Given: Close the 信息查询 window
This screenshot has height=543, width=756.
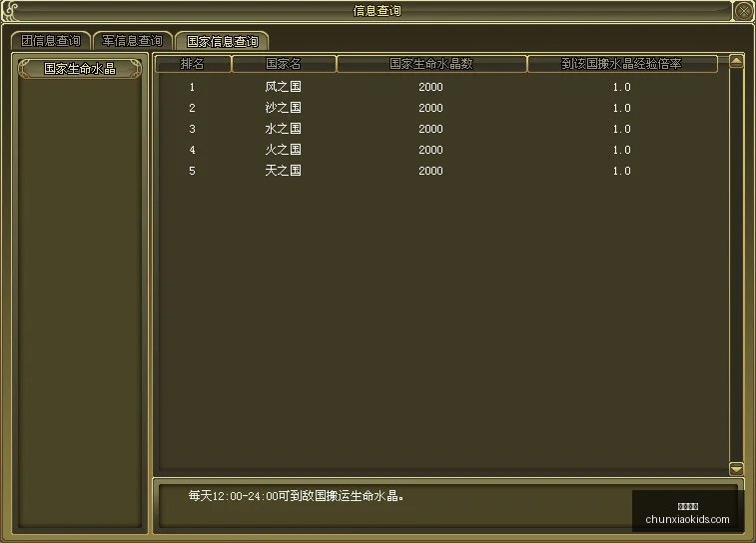Looking at the screenshot, I should (x=744, y=11).
